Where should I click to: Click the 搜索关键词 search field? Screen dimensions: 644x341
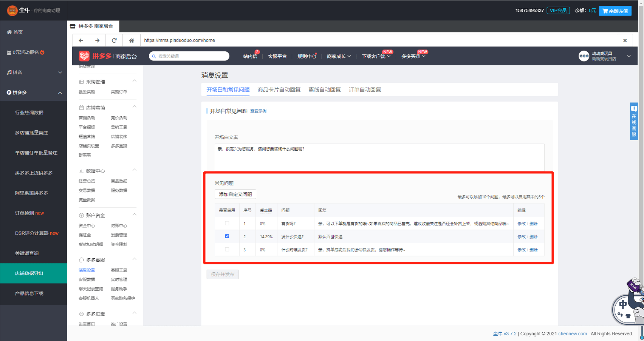point(189,56)
